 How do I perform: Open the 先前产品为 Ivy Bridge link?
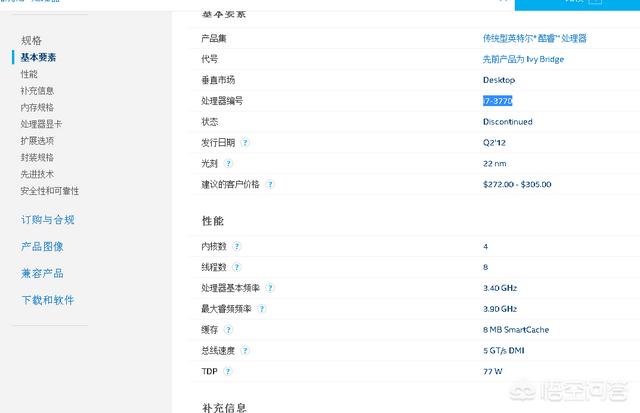(x=523, y=59)
